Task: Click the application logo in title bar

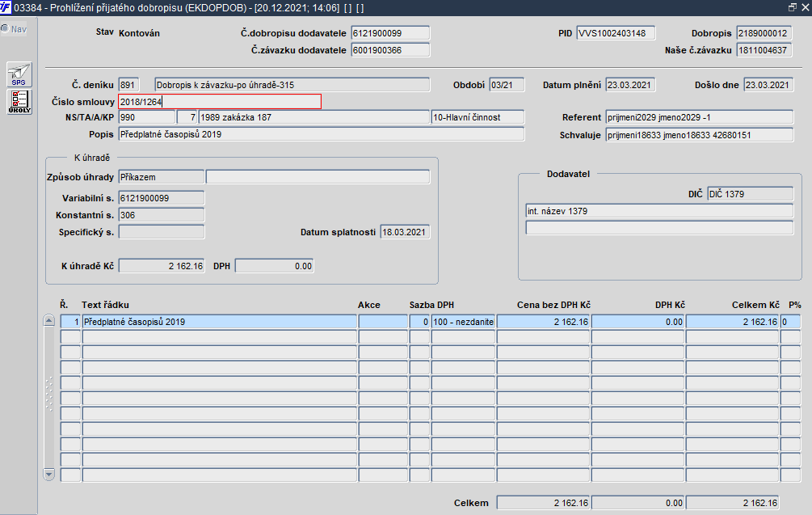Action: point(6,7)
